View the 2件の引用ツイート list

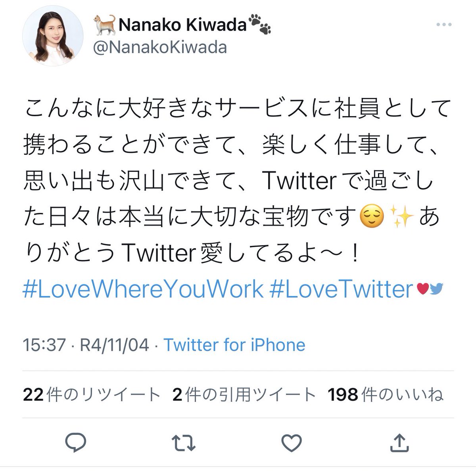pyautogui.click(x=244, y=395)
